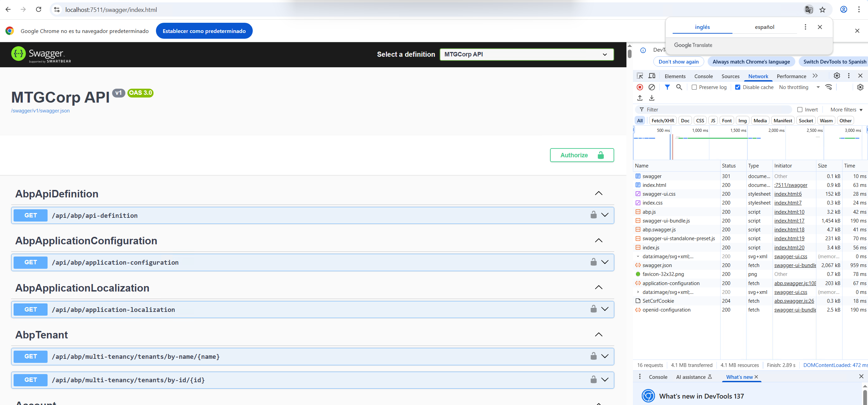868x405 pixels.
Task: Clear the network log
Action: pyautogui.click(x=652, y=87)
